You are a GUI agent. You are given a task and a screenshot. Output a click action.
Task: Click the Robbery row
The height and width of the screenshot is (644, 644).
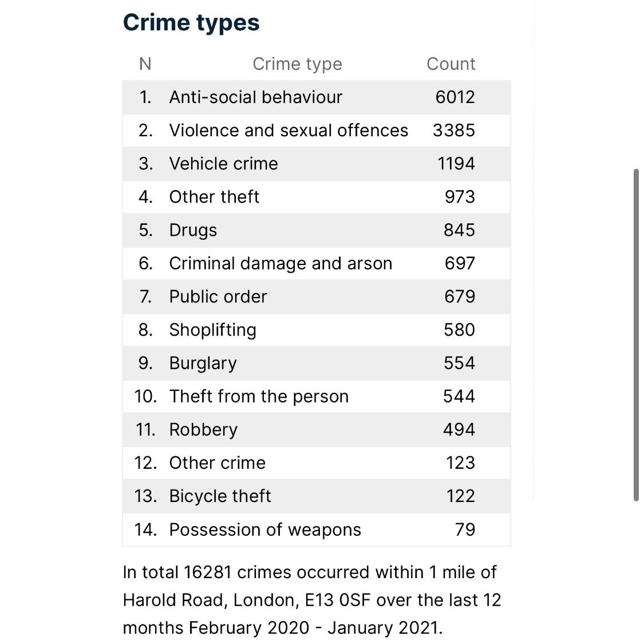point(203,429)
